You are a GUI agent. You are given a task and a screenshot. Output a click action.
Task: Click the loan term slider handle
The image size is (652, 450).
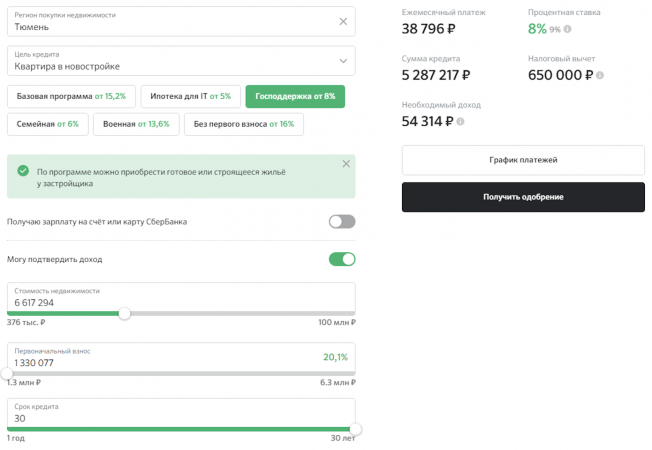point(355,429)
